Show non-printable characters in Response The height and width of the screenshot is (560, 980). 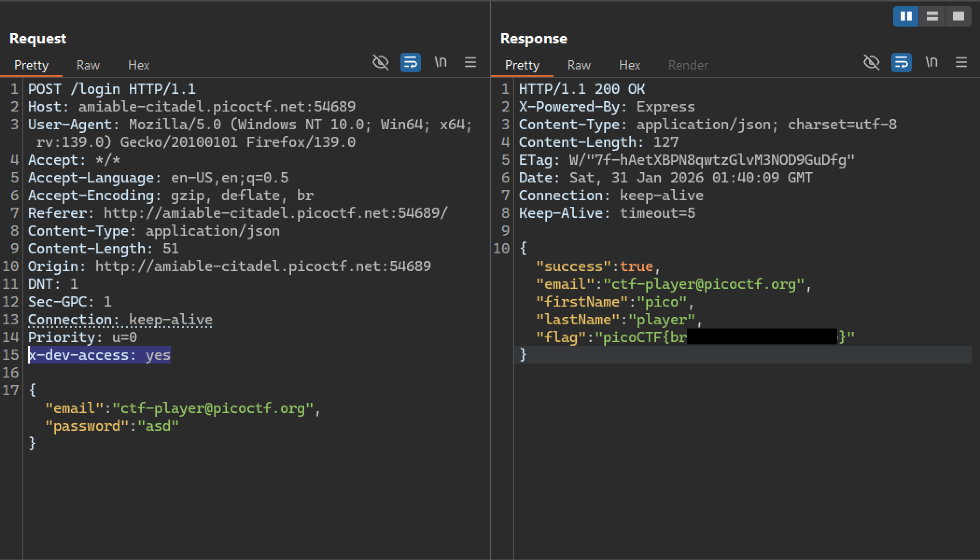click(x=931, y=62)
